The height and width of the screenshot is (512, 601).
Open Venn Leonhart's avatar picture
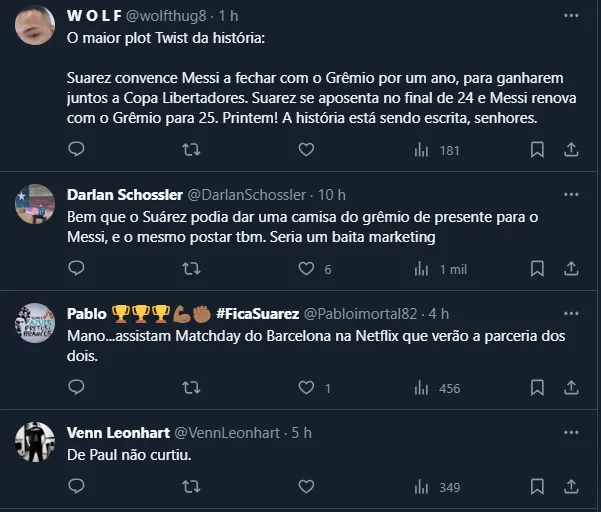35,441
